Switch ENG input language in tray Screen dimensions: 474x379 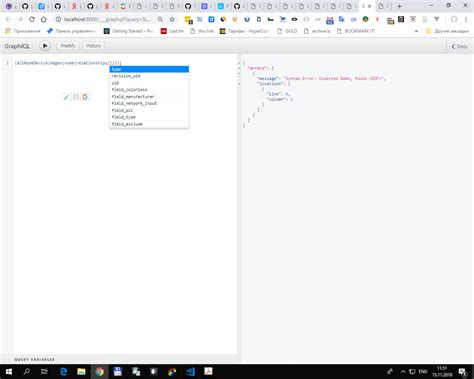[x=423, y=371]
